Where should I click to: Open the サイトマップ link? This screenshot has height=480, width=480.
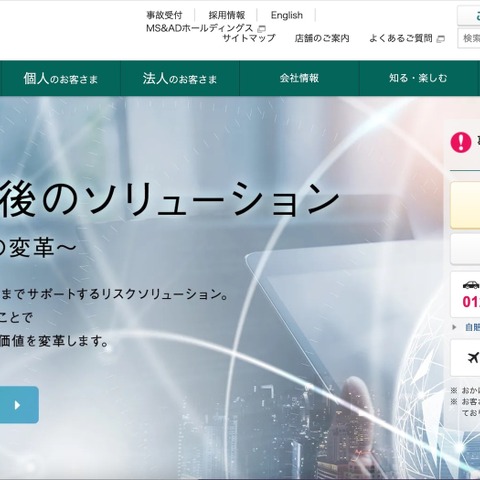(249, 38)
